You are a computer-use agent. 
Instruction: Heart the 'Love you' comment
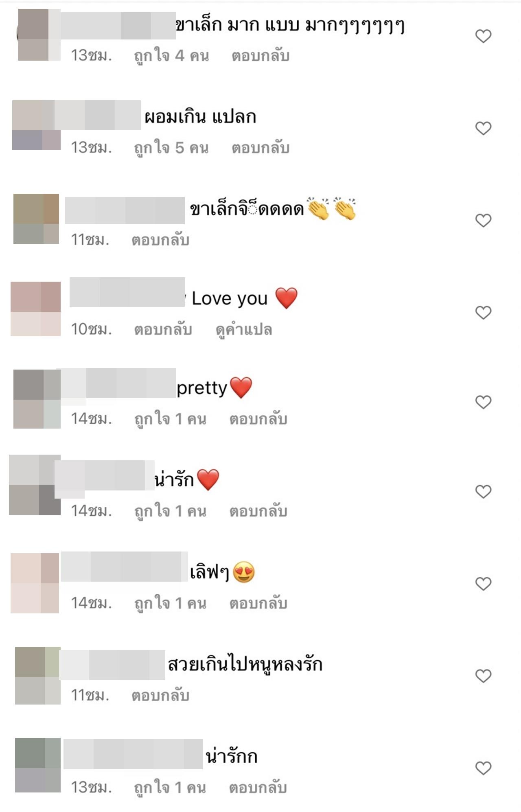click(x=483, y=312)
